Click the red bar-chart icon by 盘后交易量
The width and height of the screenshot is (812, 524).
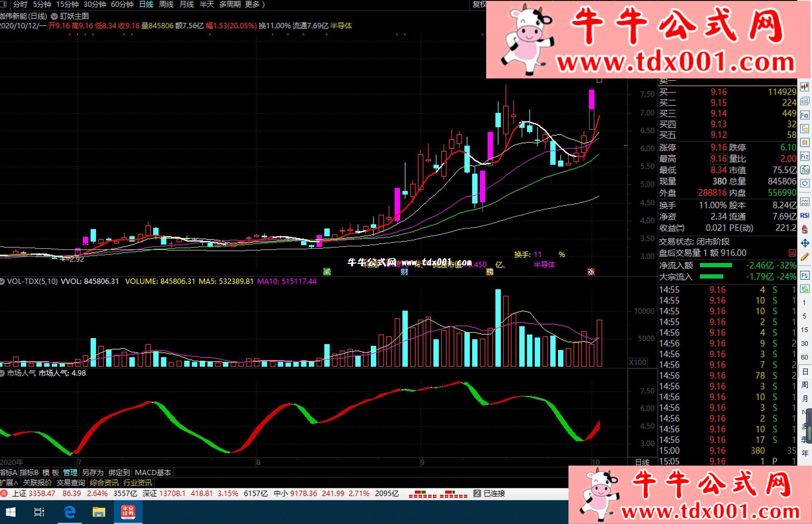tap(792, 253)
